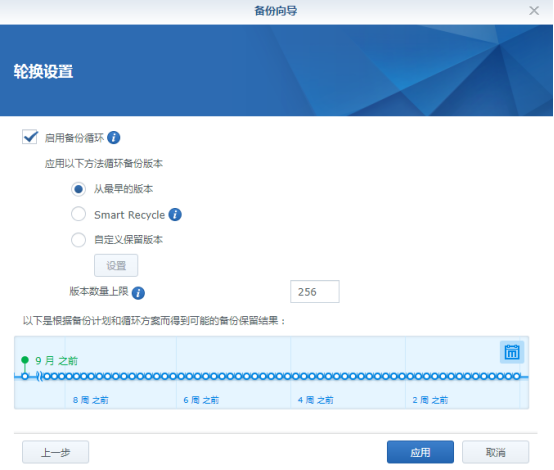Choose the 自定义保留版本 radio option
554x470 pixels.
pyautogui.click(x=78, y=240)
